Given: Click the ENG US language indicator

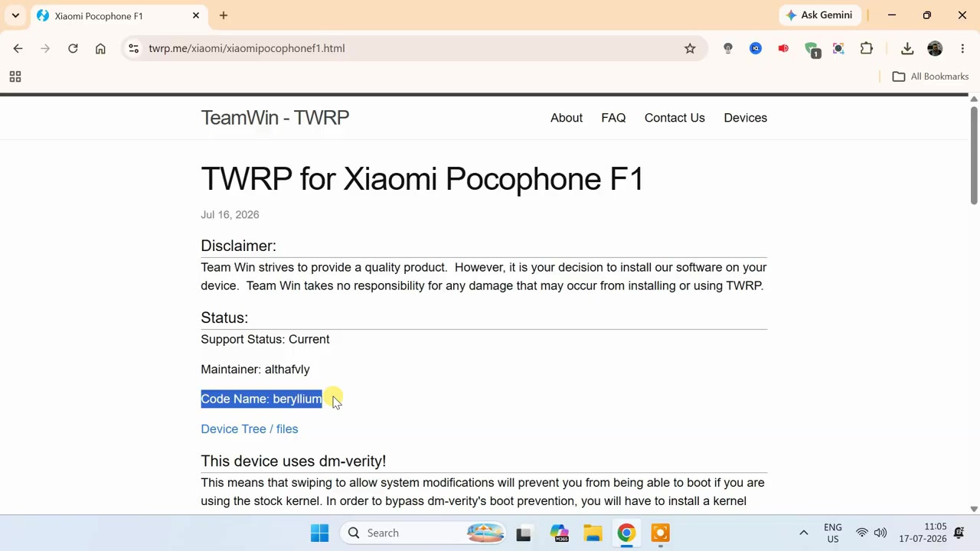Looking at the screenshot, I should tap(832, 533).
